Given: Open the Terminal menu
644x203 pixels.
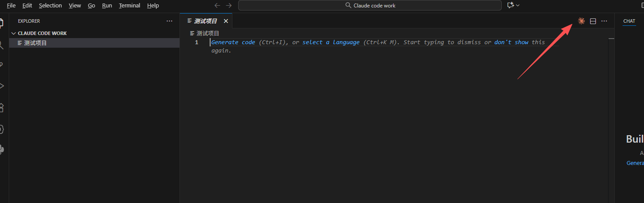Looking at the screenshot, I should click(x=130, y=5).
